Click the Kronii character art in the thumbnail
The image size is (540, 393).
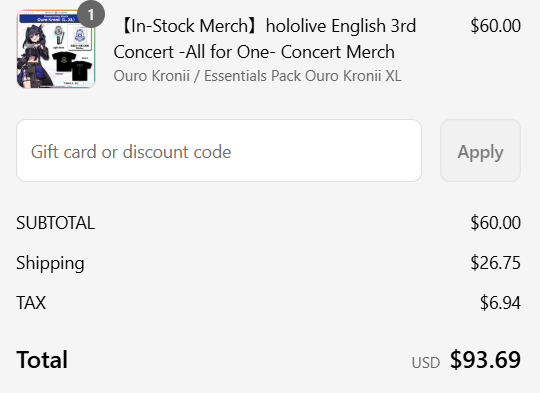click(34, 56)
